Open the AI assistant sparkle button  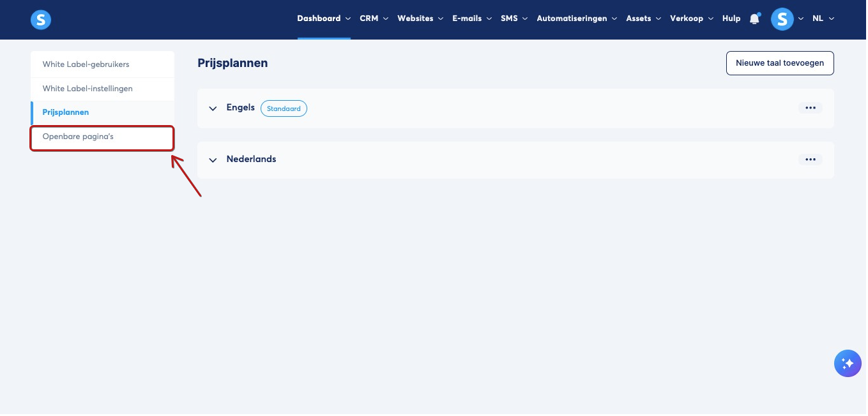[x=848, y=364]
